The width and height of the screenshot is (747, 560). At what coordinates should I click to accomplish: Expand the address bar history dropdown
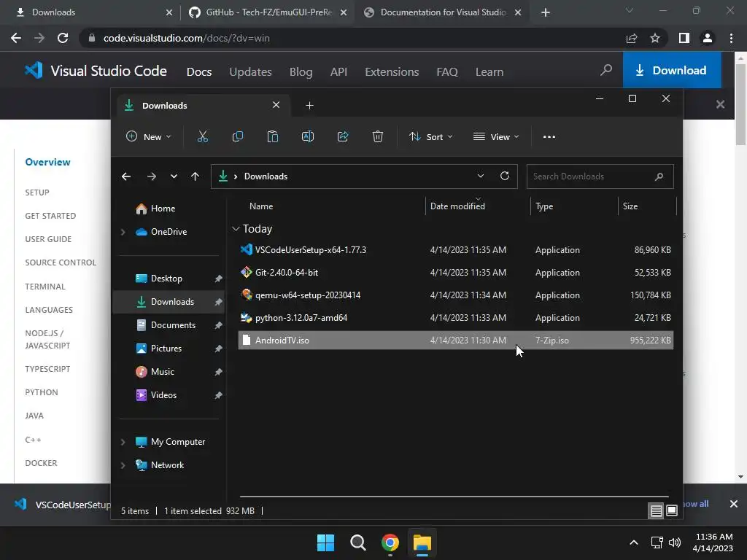[x=481, y=176]
